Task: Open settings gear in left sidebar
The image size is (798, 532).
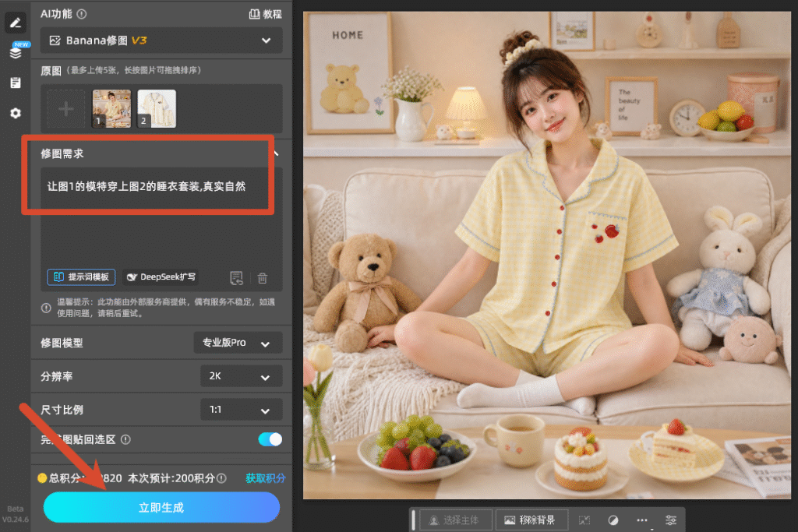Action: [16, 113]
